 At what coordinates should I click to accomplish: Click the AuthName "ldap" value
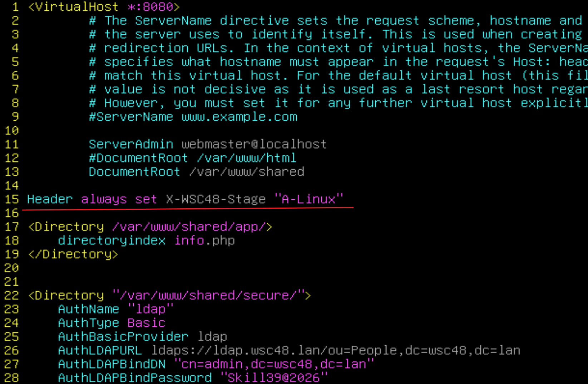pos(150,309)
